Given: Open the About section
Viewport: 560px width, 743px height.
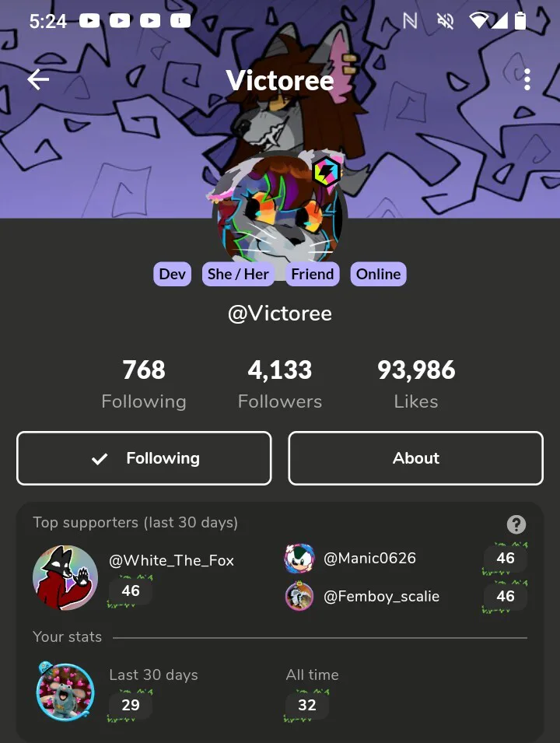Looking at the screenshot, I should 415,458.
